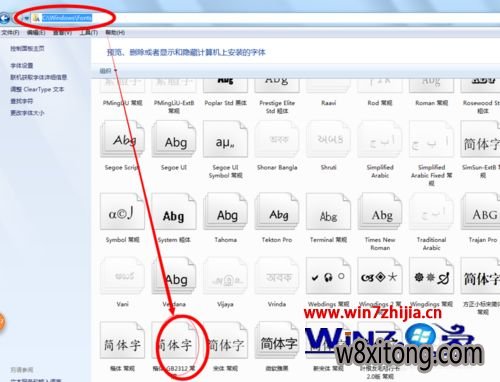Go back with the navigation Back button

pyautogui.click(x=4, y=18)
